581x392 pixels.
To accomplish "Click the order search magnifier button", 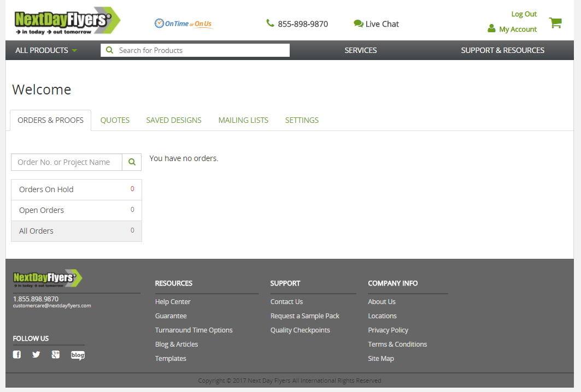I will 132,162.
